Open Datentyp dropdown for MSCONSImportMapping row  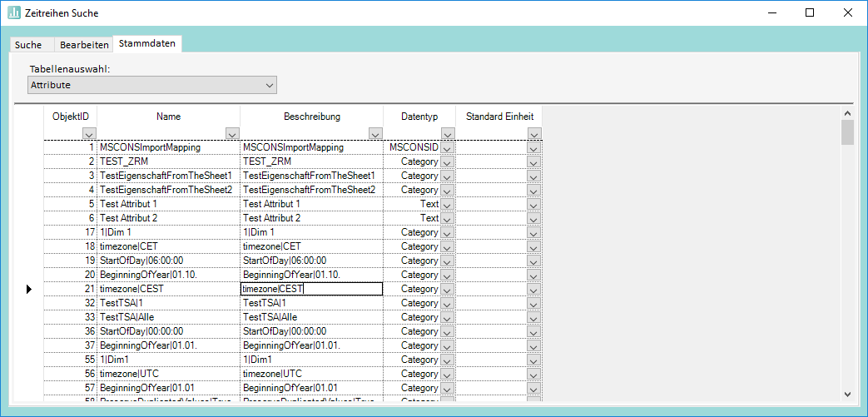(x=448, y=147)
